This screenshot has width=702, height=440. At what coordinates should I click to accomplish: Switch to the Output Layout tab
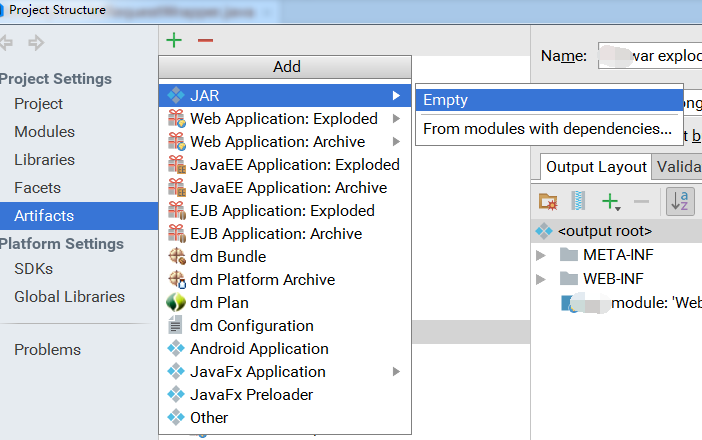[x=596, y=167]
